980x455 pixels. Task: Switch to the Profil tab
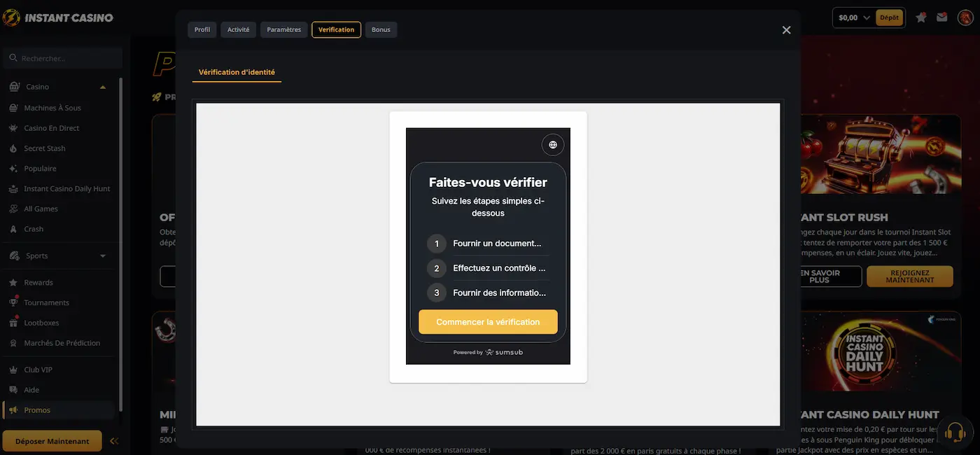click(x=202, y=29)
